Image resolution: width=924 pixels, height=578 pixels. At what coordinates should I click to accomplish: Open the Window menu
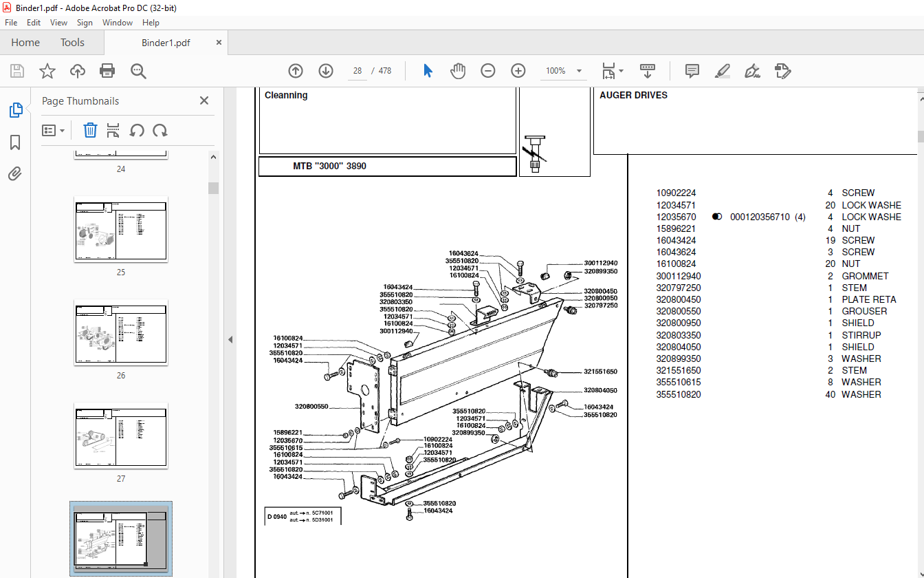(118, 23)
